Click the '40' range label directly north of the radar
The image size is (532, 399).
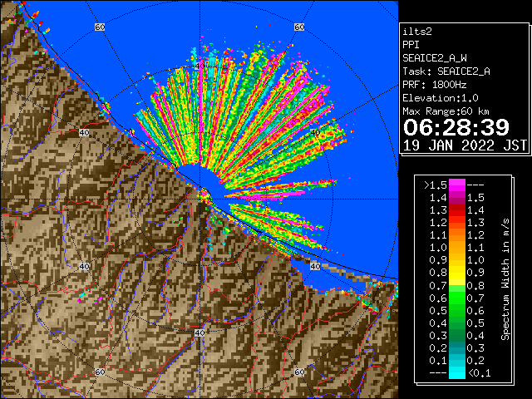199,66
